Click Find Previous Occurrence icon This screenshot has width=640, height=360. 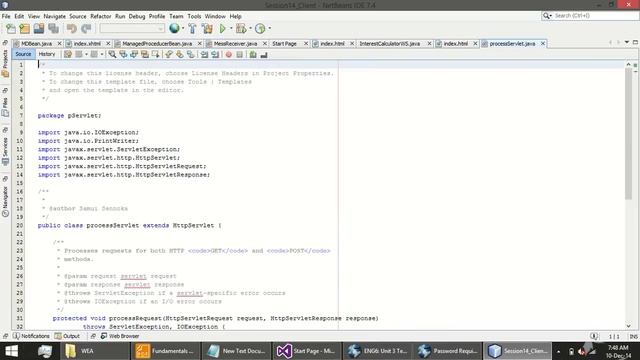coord(123,54)
